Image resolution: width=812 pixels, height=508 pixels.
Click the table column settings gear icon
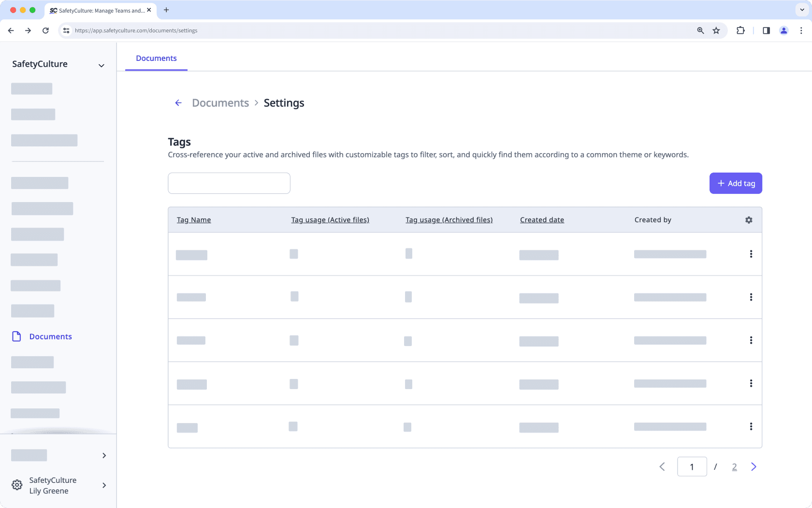(749, 220)
